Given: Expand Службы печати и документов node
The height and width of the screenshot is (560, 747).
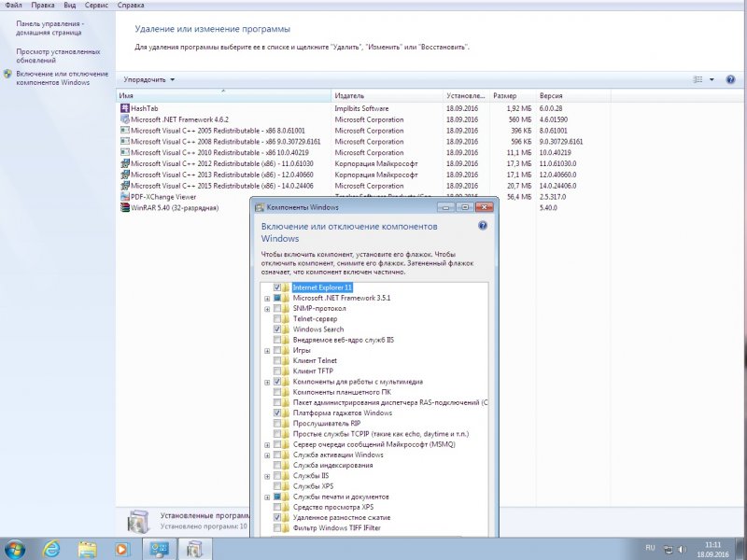Looking at the screenshot, I should [x=267, y=497].
